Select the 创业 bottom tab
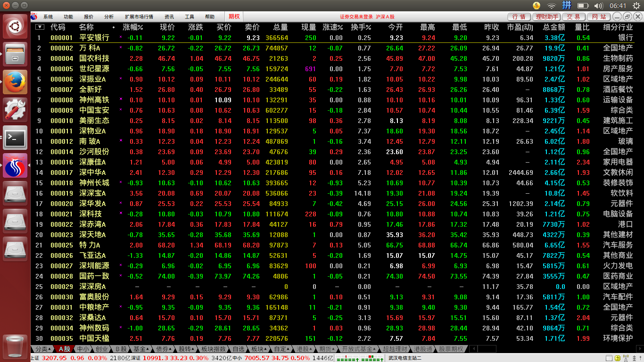Screen dimensions: 644x362 coord(101,349)
